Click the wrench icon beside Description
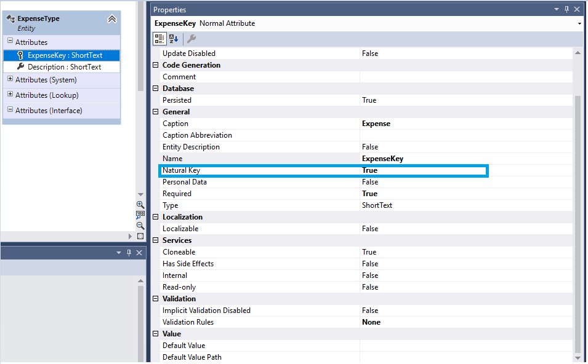588x364 pixels. coord(20,66)
